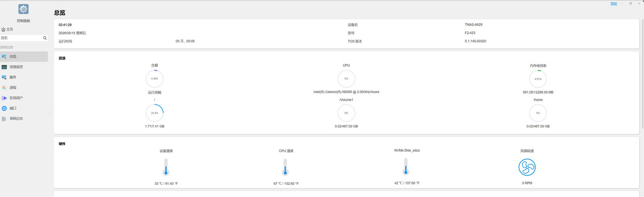Open 系统日志 in the sidebar

pos(24,118)
